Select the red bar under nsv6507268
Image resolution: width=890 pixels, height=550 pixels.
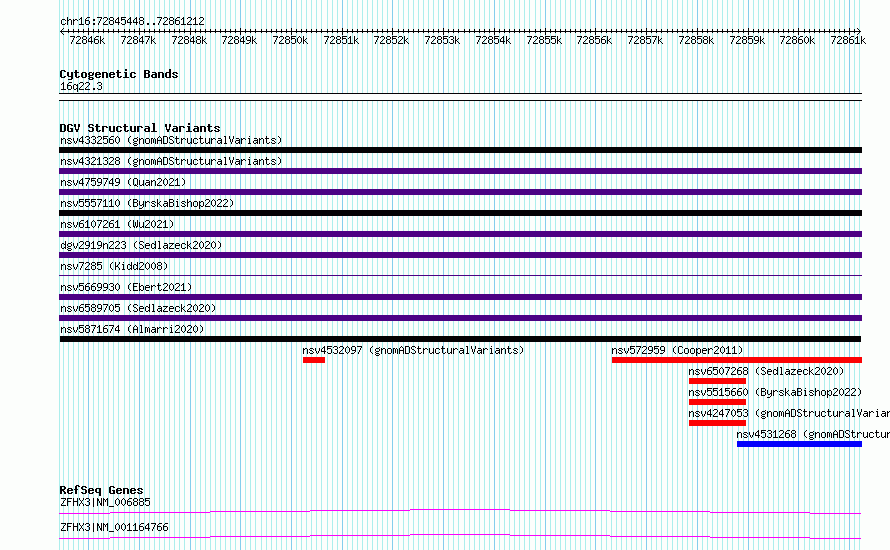pos(717,381)
